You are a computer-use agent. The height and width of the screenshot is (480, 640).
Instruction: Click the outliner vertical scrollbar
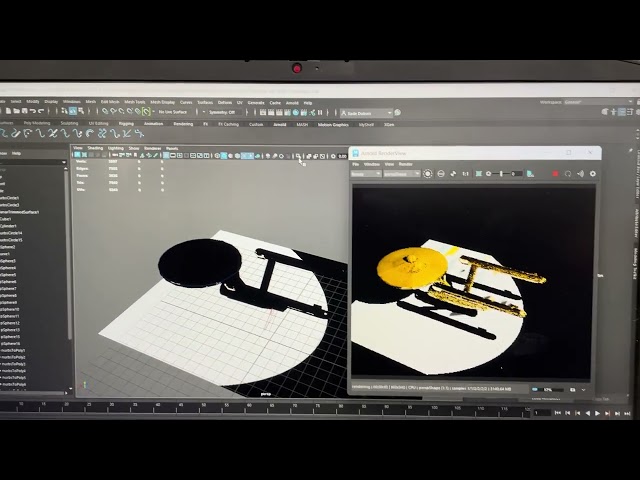(x=68, y=253)
